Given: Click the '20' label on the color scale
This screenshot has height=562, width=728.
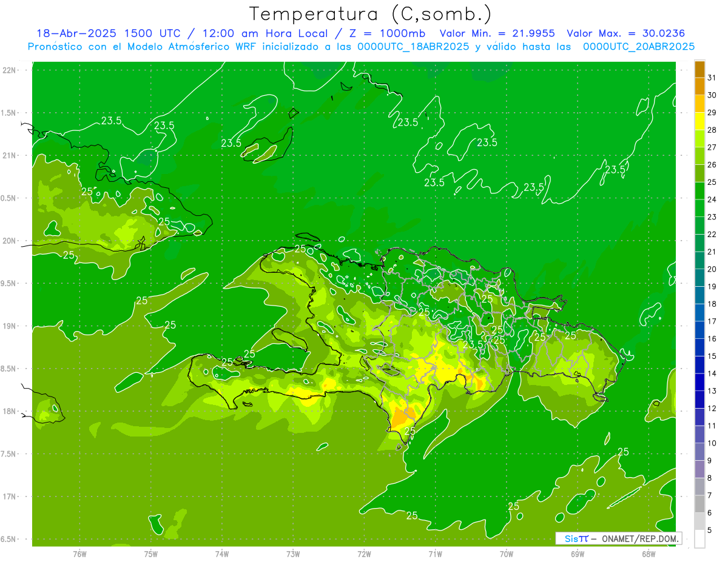Looking at the screenshot, I should (x=712, y=269).
